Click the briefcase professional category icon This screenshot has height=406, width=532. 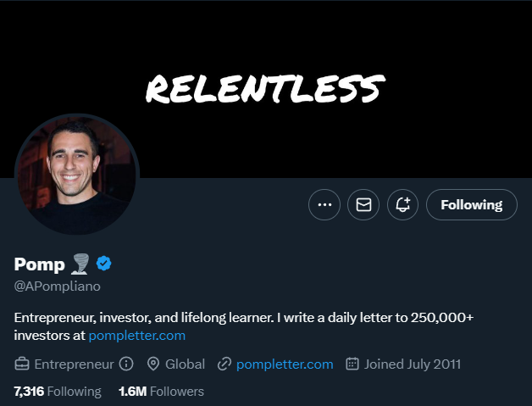(22, 364)
